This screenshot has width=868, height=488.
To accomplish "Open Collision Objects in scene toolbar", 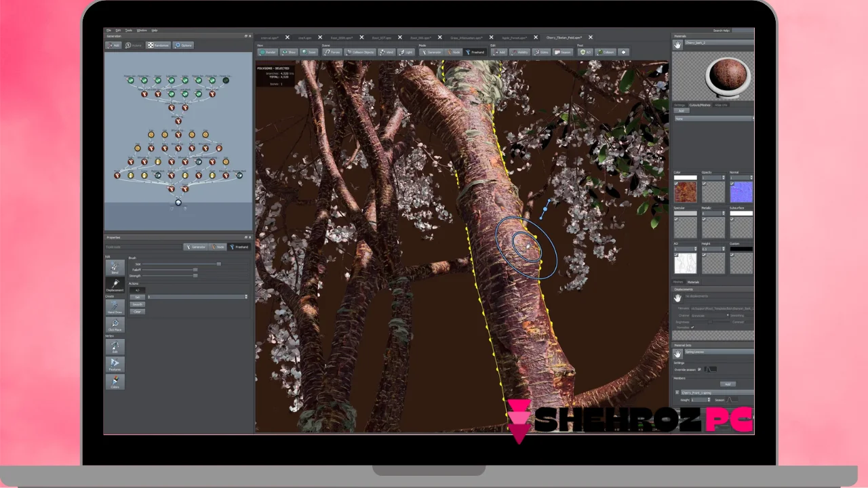I will pyautogui.click(x=359, y=52).
